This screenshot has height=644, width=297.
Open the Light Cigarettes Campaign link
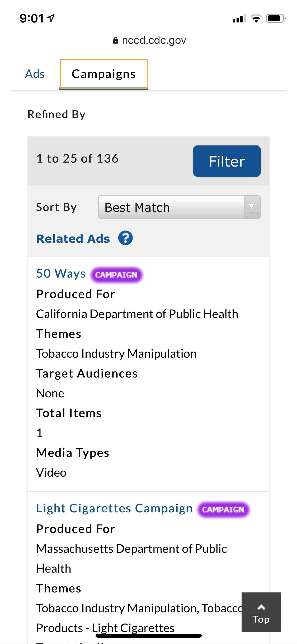pyautogui.click(x=114, y=508)
